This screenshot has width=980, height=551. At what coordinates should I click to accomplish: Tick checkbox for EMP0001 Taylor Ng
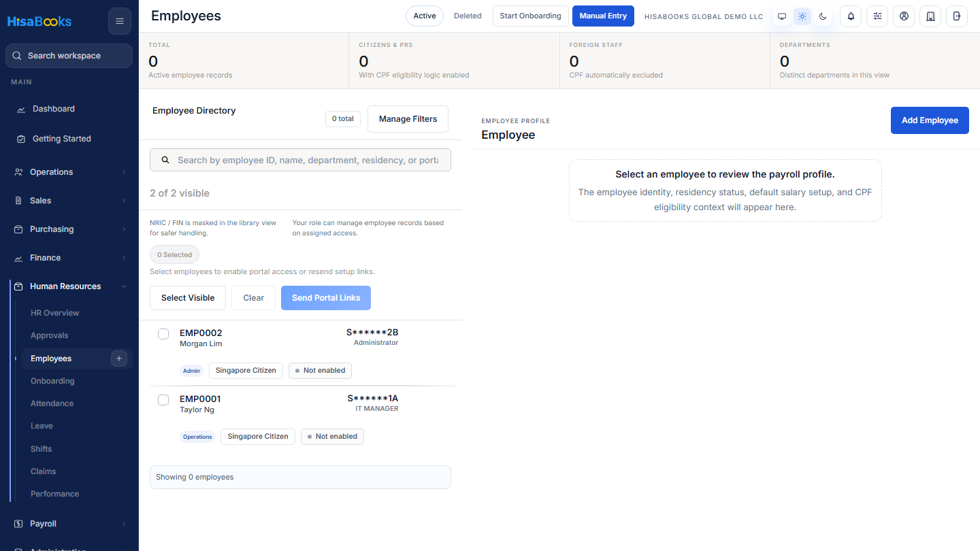pyautogui.click(x=163, y=400)
